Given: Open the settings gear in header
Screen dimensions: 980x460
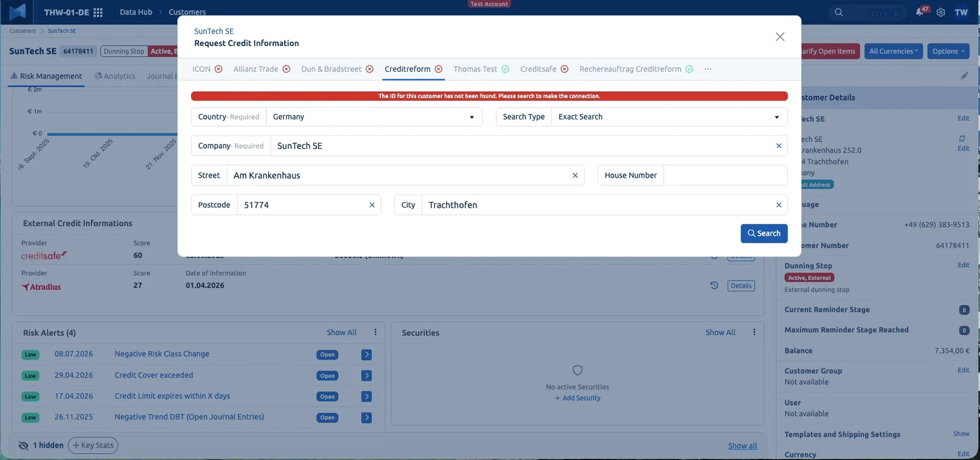Looking at the screenshot, I should 941,12.
